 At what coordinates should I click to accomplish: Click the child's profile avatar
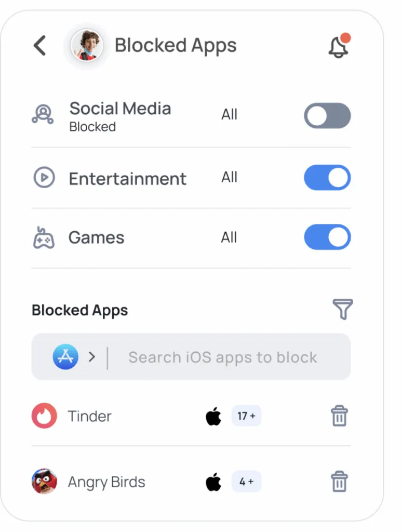(x=87, y=46)
